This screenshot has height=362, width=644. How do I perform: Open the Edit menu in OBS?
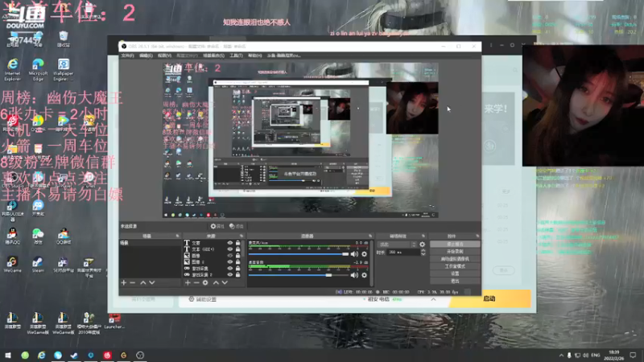click(x=146, y=56)
